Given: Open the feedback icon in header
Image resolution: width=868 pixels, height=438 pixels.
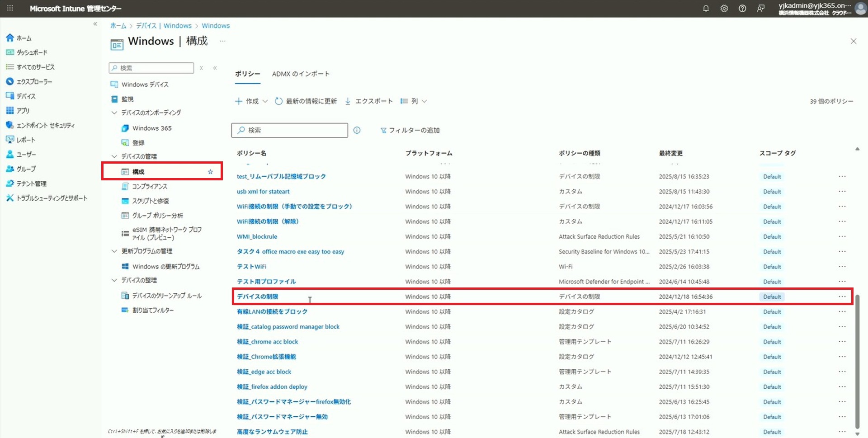Looking at the screenshot, I should point(761,9).
